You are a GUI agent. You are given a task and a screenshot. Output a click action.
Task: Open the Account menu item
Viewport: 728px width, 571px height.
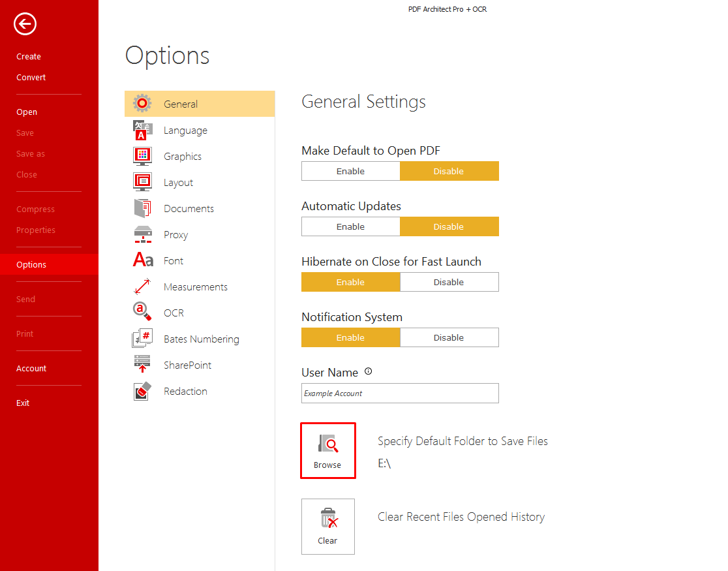pyautogui.click(x=31, y=369)
